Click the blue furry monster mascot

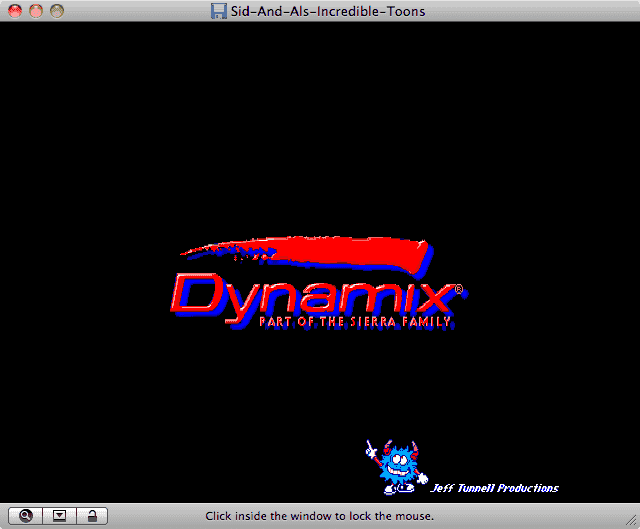click(397, 467)
